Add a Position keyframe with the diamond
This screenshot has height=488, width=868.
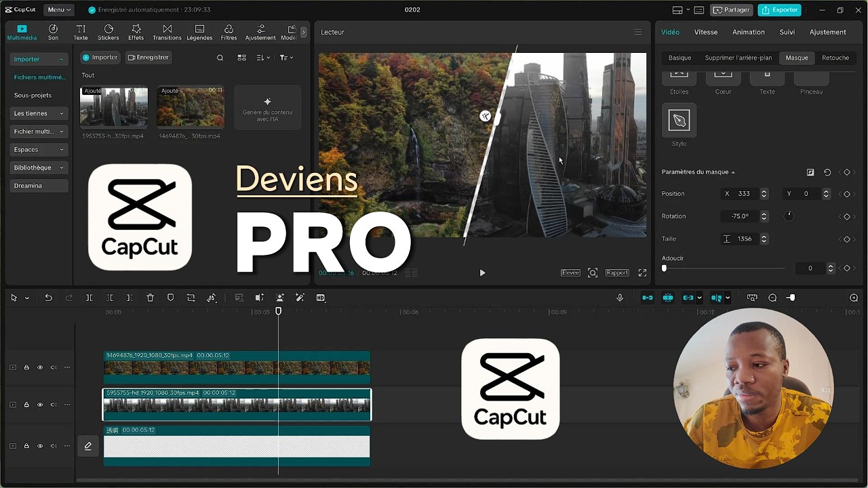846,194
